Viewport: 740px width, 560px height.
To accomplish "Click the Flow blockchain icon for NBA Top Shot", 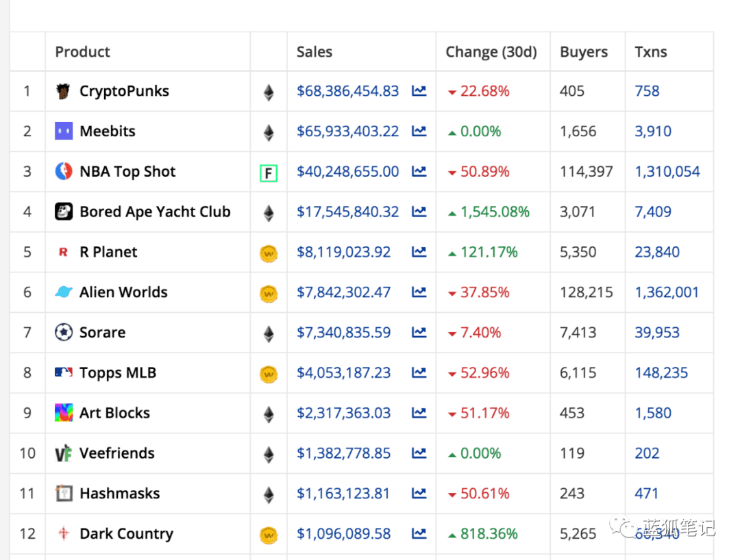I will [269, 173].
